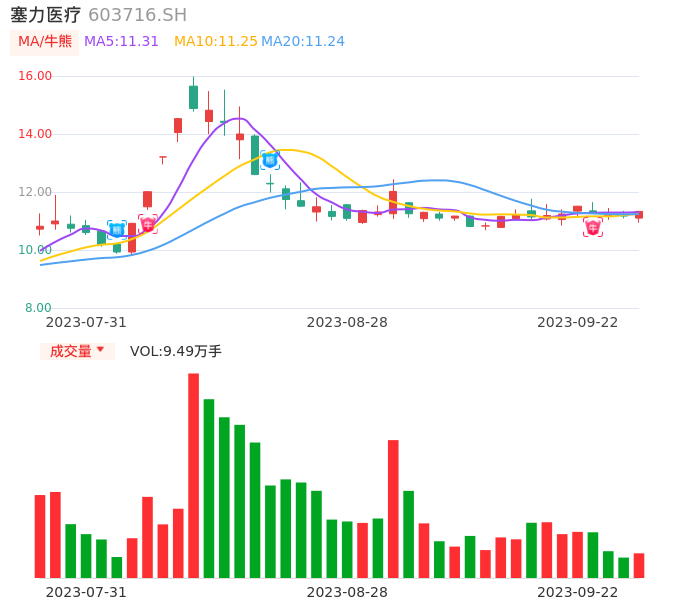
Task: Click the VOL:9.49万手 volume readout
Action: click(x=175, y=351)
